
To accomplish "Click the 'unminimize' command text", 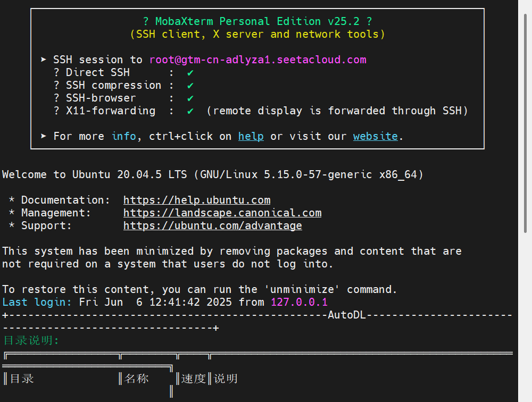I will pyautogui.click(x=302, y=289).
